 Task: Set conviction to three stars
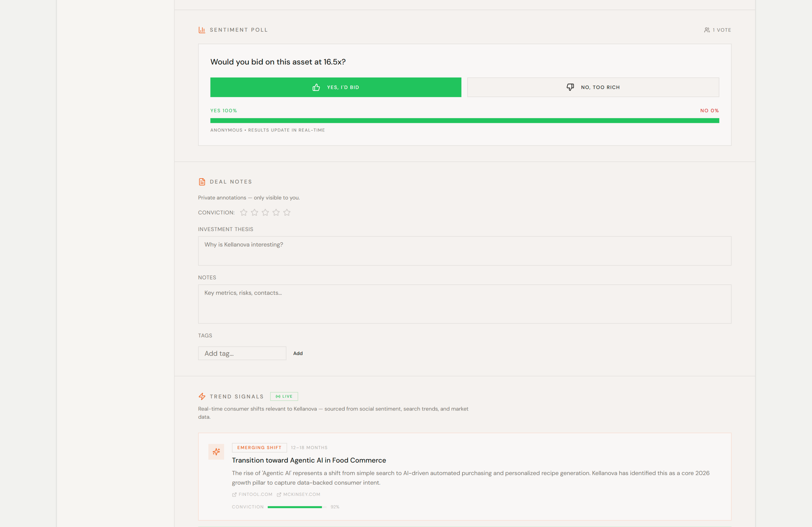(x=265, y=213)
